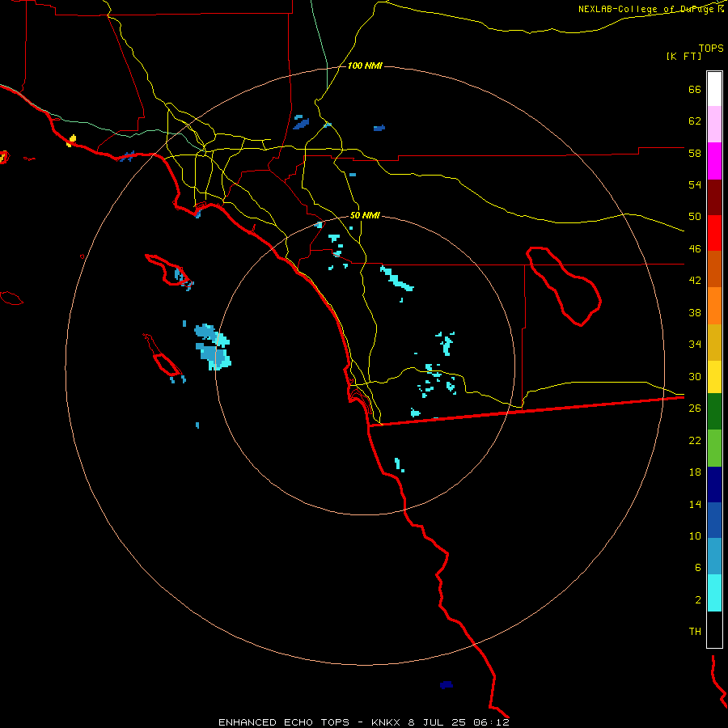This screenshot has width=728, height=728.
Task: Click the yellow echo on the northwest coast
Action: tap(71, 140)
